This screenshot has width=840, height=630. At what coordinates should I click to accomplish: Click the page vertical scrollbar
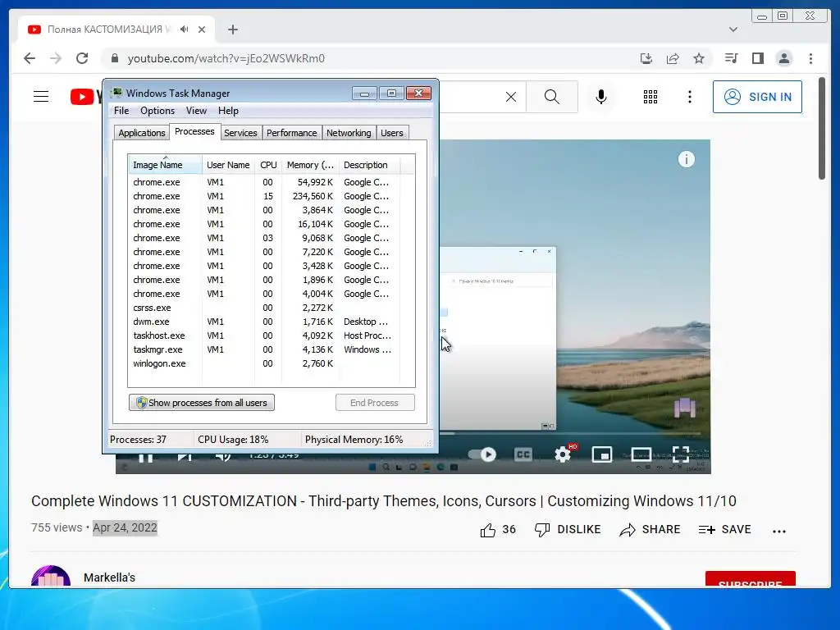pyautogui.click(x=822, y=129)
